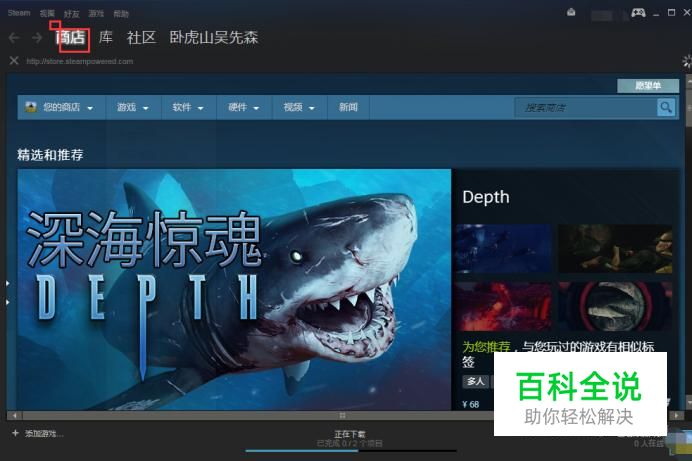View the second Depth screenshot thumbnail

[x=615, y=248]
